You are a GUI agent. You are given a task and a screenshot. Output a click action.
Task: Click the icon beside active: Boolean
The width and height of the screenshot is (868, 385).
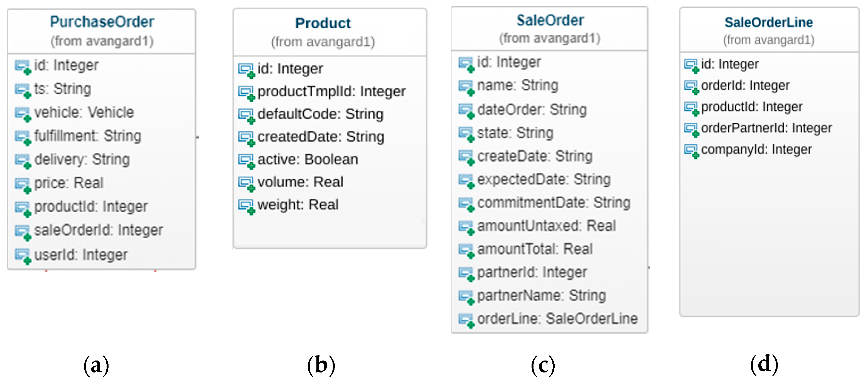tap(246, 161)
